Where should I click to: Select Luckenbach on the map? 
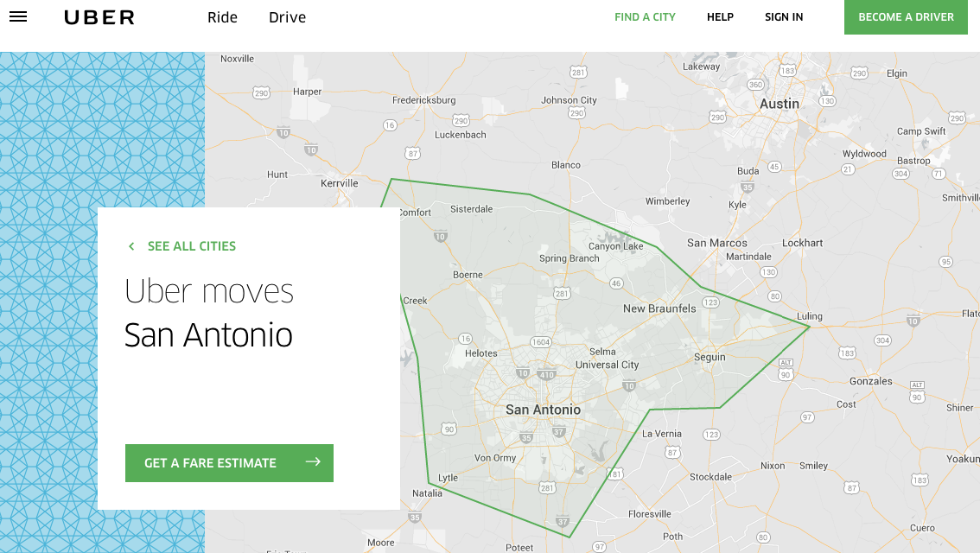point(460,134)
